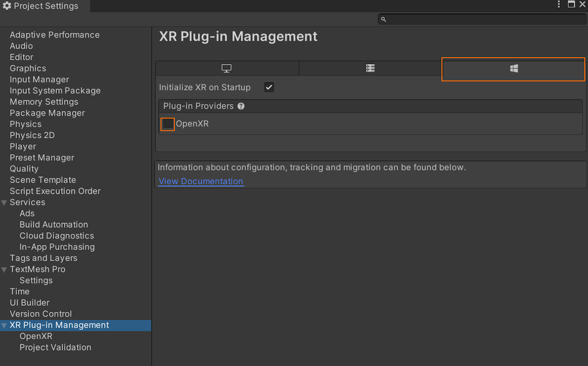
Task: Select Tags and Layers settings
Action: (43, 258)
